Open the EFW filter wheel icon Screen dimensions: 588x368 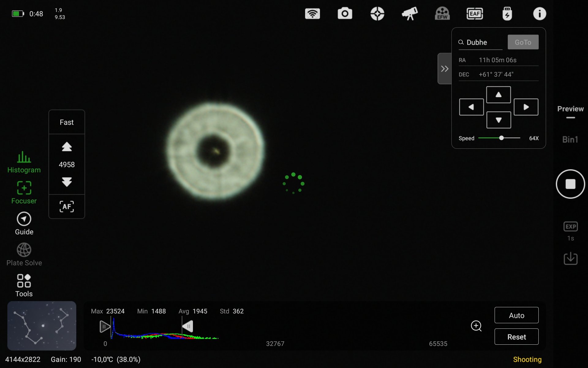[x=442, y=14]
